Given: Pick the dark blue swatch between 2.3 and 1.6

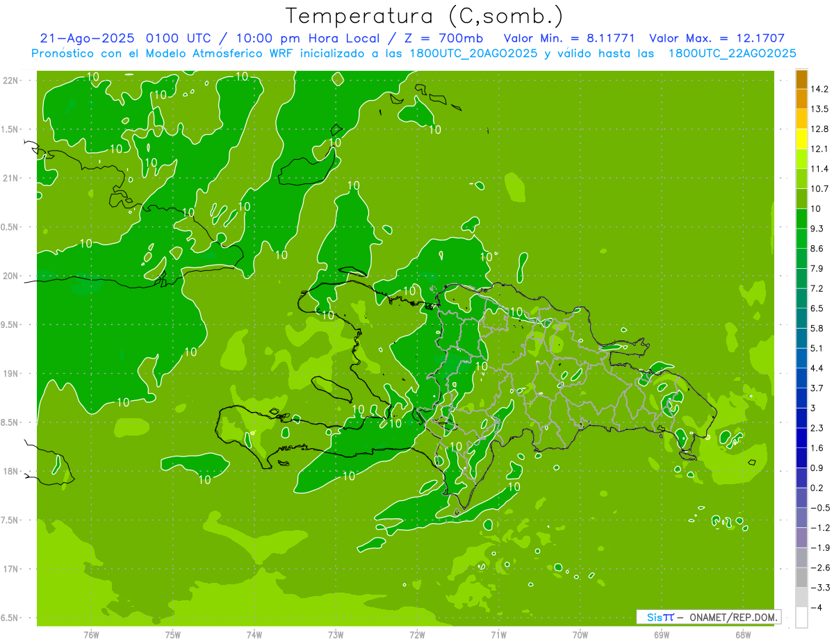Looking at the screenshot, I should pyautogui.click(x=801, y=438).
